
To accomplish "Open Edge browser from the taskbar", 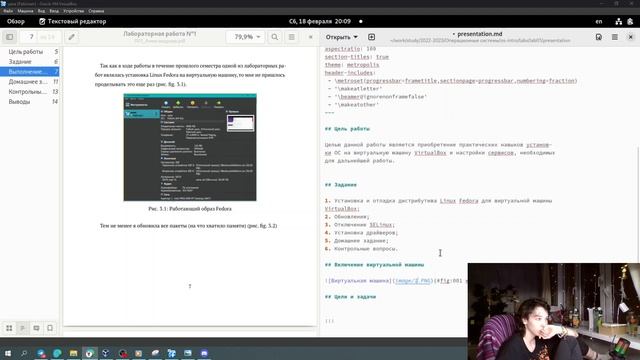I will (57, 353).
